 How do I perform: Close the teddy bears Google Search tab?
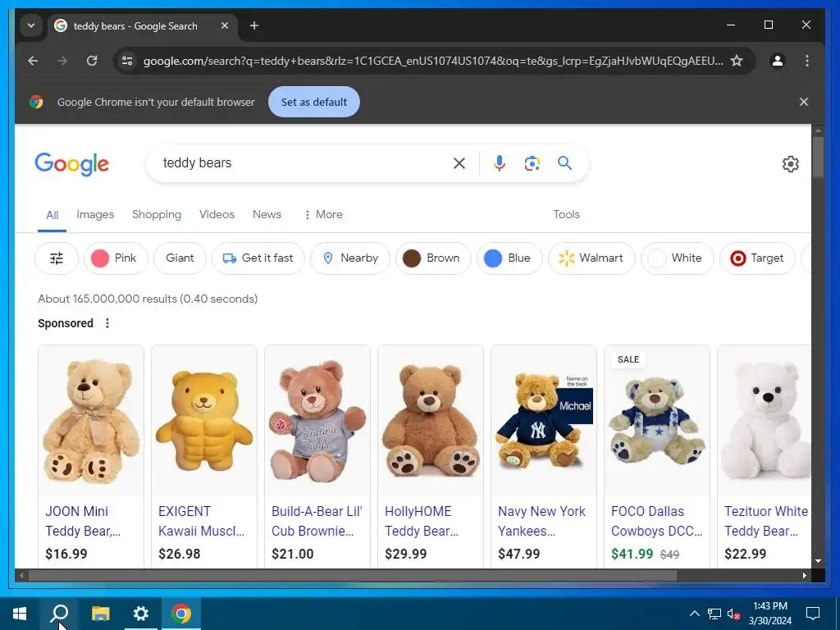[225, 25]
